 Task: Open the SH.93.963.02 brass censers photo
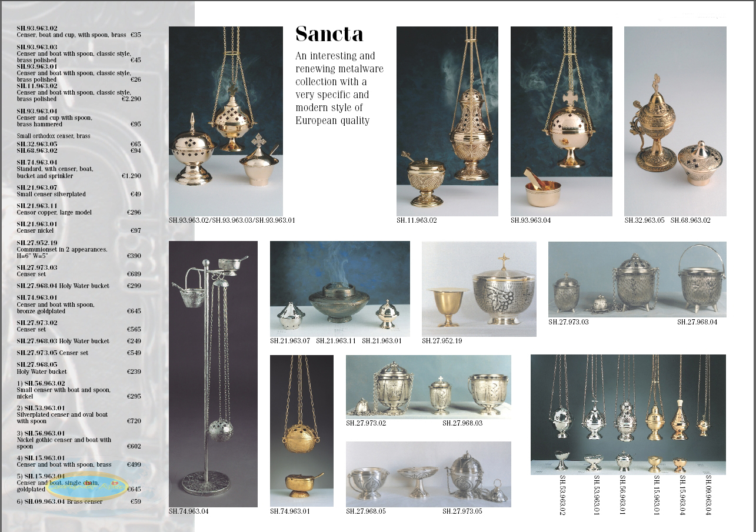point(225,121)
